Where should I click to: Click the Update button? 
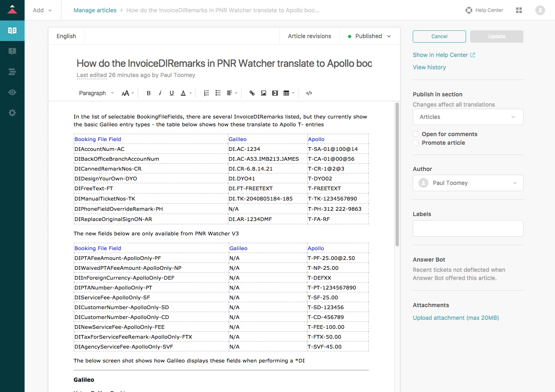497,36
